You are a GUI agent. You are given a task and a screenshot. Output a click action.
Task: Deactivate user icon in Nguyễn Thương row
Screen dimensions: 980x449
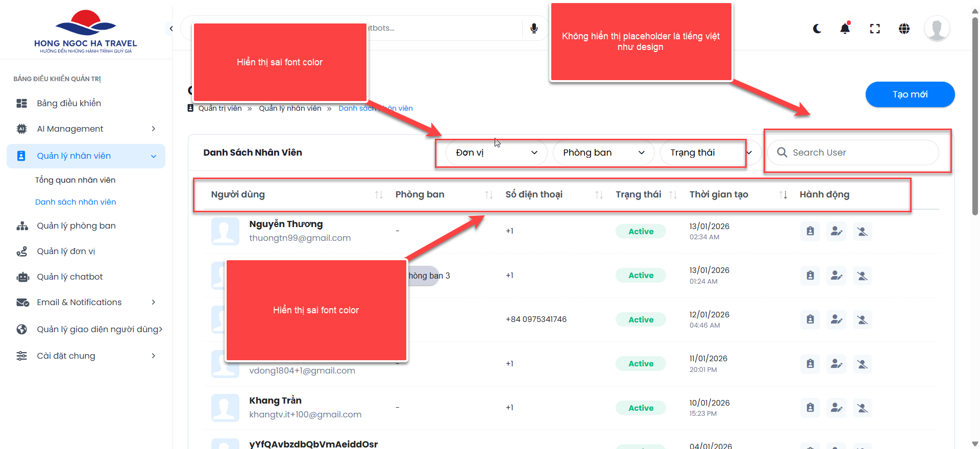click(x=862, y=231)
